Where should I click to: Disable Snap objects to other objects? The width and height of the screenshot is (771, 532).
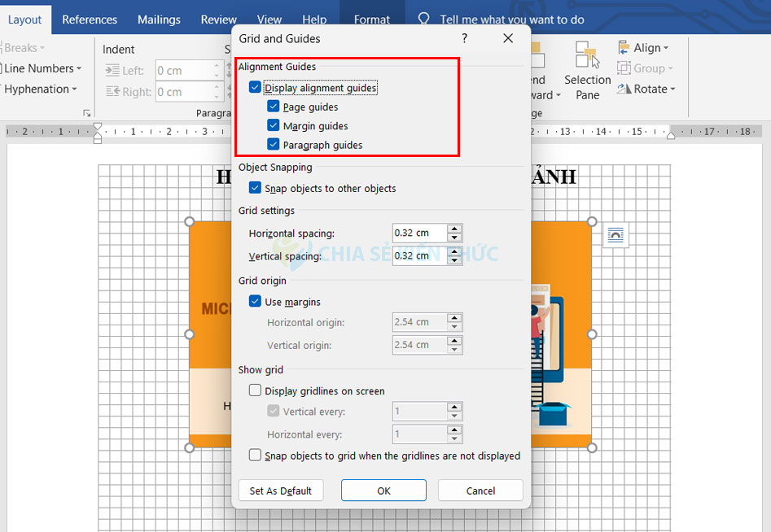click(x=256, y=189)
